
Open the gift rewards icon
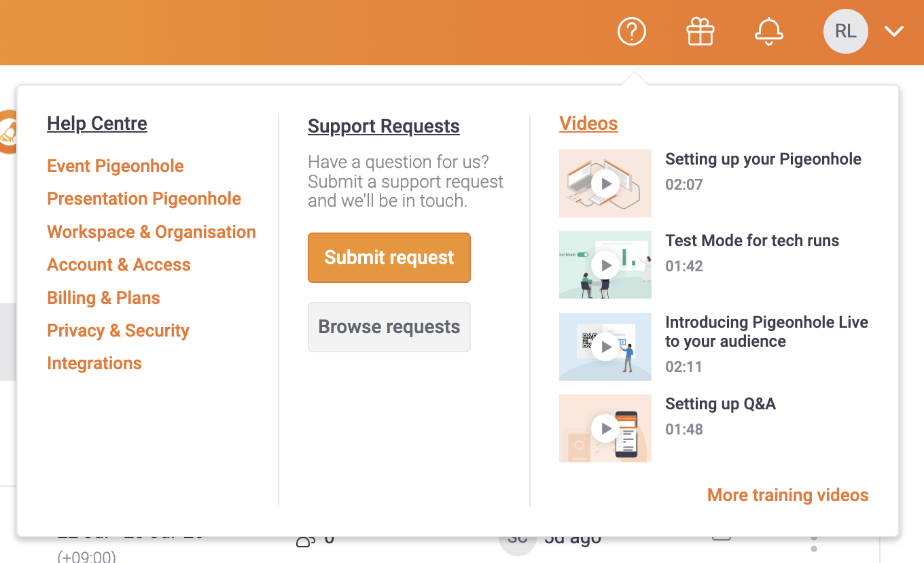coord(700,31)
